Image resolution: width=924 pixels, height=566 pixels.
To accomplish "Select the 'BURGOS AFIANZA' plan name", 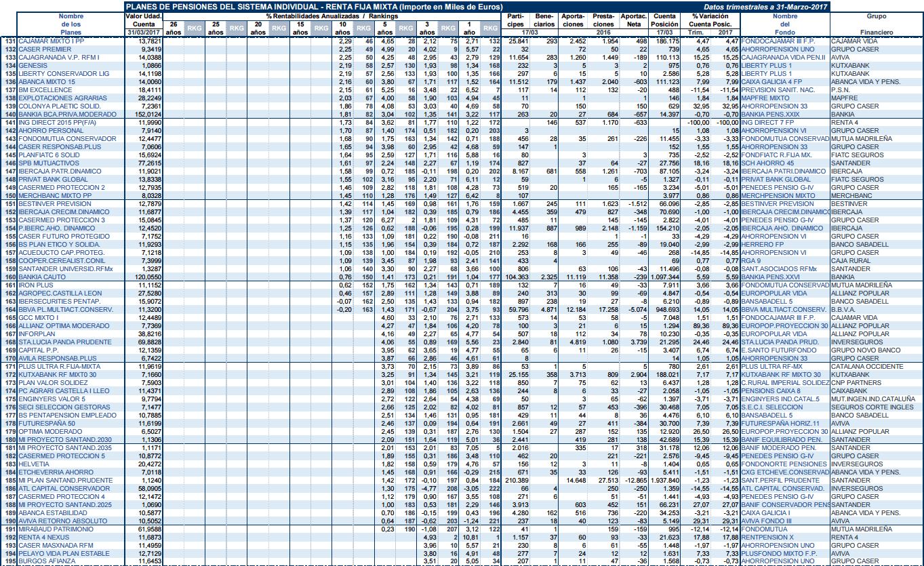I will click(x=46, y=562).
